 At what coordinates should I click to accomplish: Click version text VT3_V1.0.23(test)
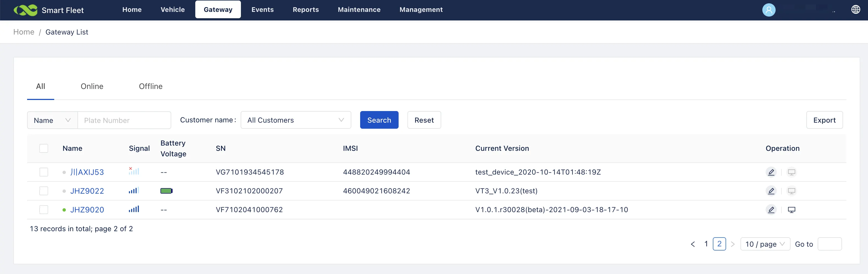coord(506,191)
